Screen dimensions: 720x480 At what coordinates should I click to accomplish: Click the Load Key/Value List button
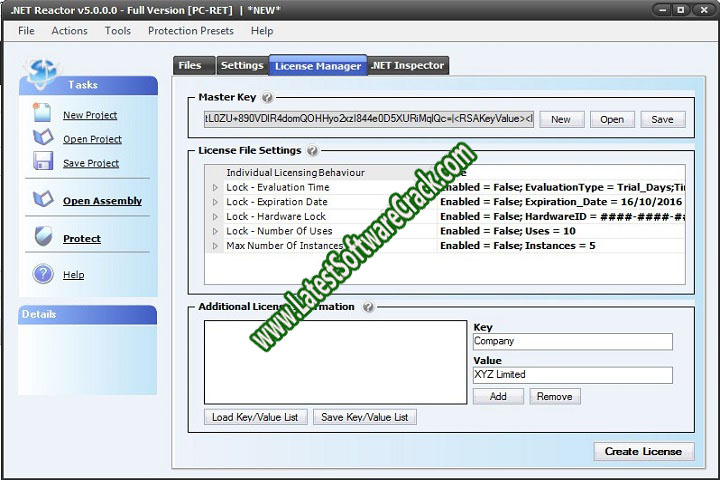(x=255, y=417)
